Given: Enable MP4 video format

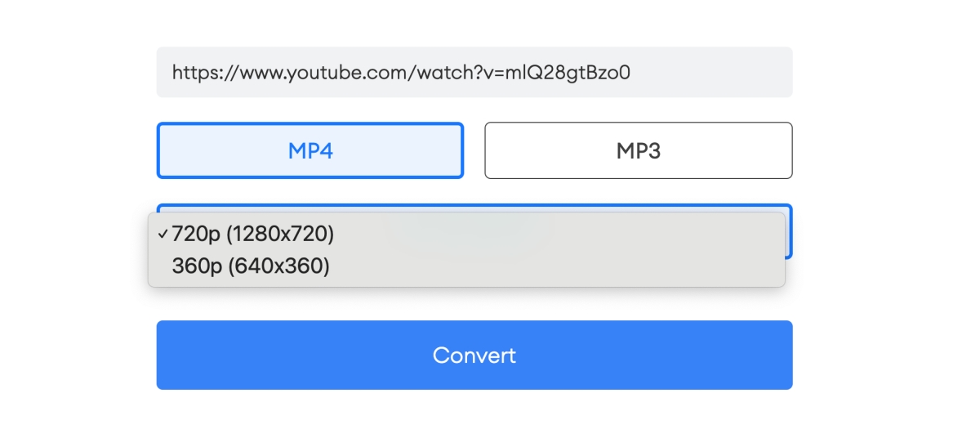Looking at the screenshot, I should [310, 150].
